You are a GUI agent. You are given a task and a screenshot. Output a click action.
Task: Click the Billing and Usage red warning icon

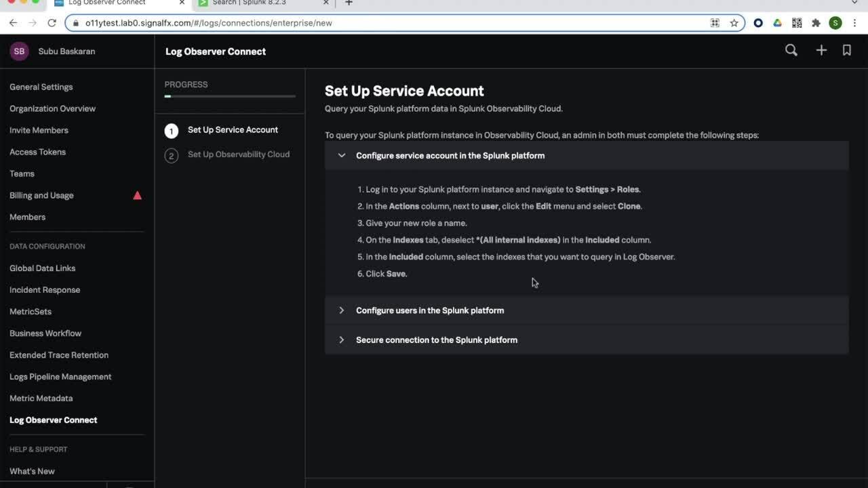pyautogui.click(x=137, y=195)
